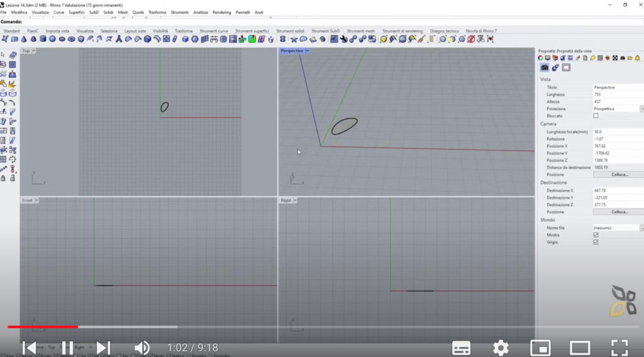Pause the video playback

pyautogui.click(x=67, y=348)
